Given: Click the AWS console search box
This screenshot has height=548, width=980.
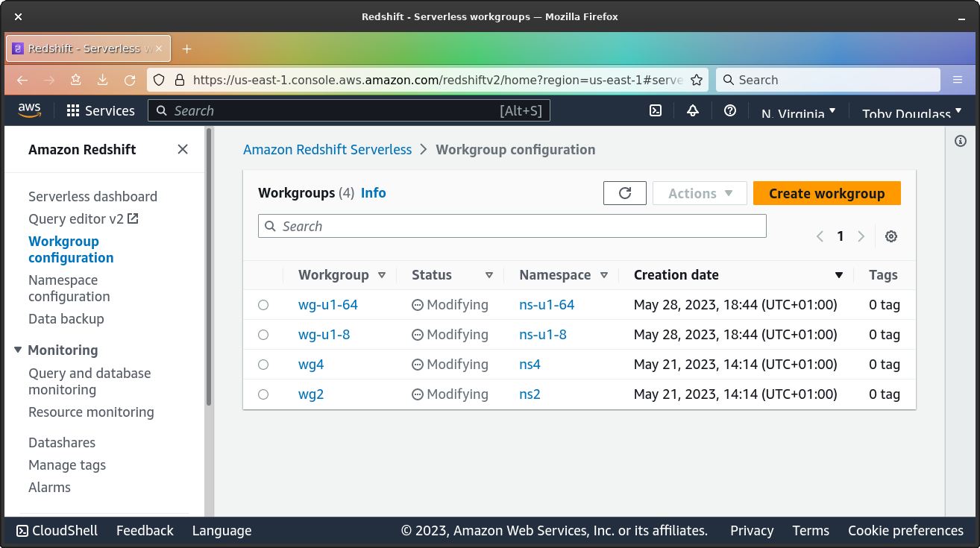Looking at the screenshot, I should [349, 110].
